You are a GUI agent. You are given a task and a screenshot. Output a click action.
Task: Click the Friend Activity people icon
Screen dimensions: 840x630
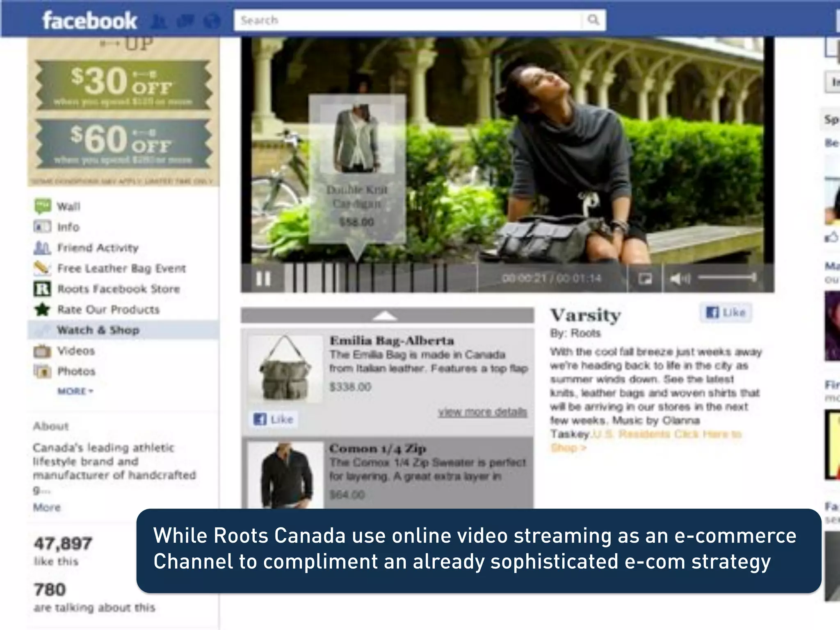point(42,247)
